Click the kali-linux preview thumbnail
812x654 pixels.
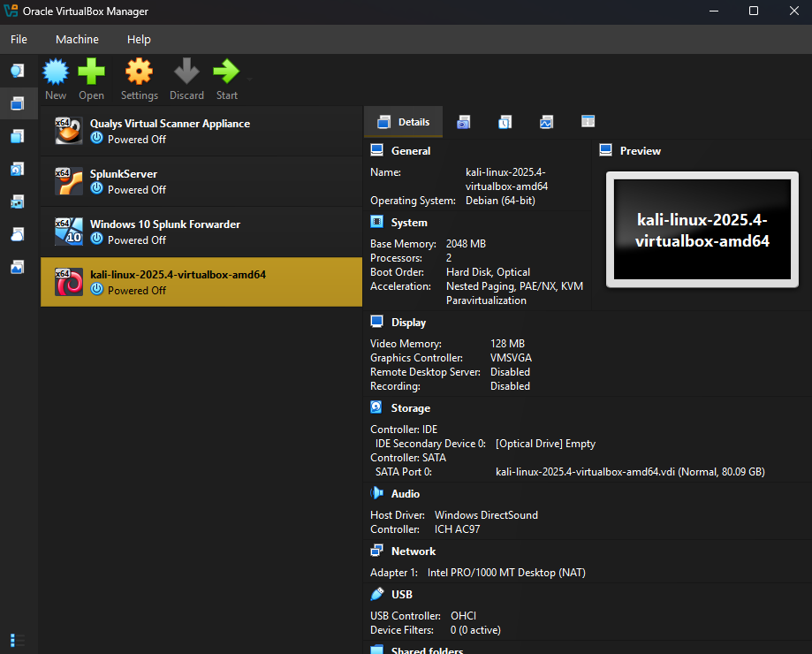tap(701, 230)
